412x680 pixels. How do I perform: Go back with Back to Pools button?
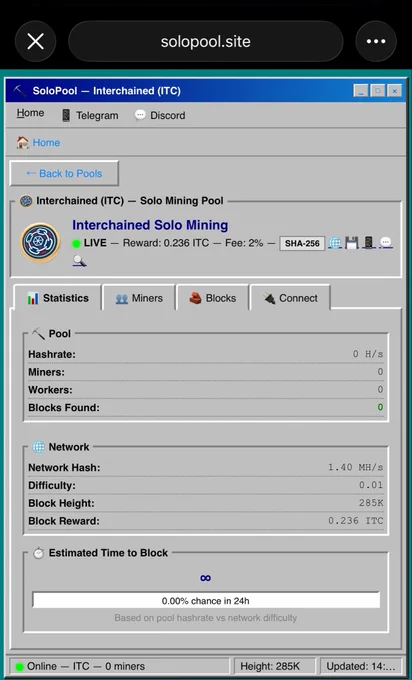pyautogui.click(x=64, y=173)
